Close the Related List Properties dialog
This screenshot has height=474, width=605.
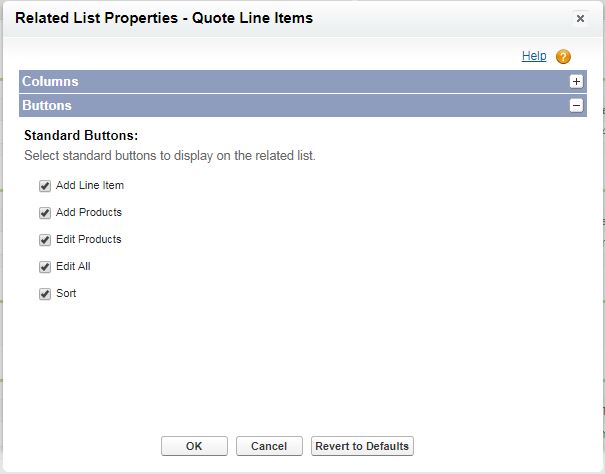click(580, 18)
